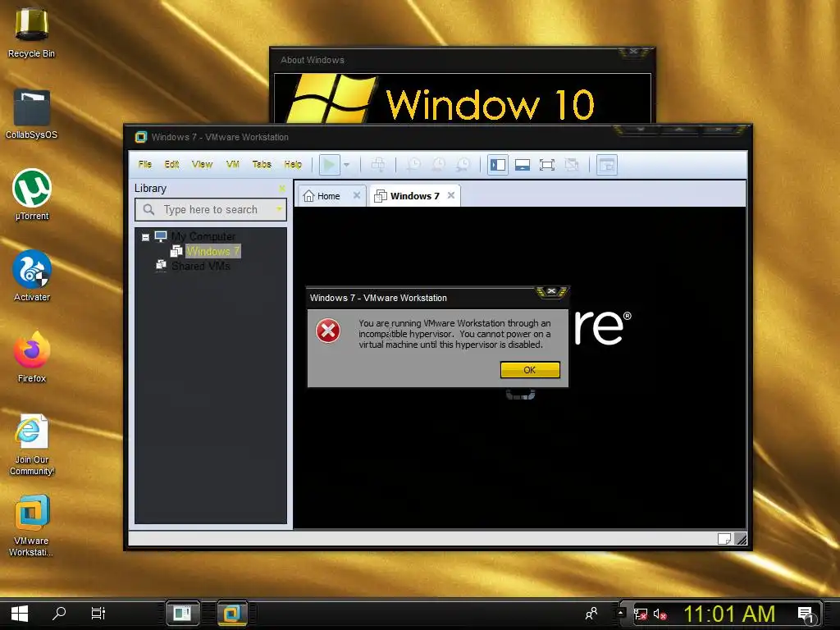The height and width of the screenshot is (630, 840).
Task: Click the 11:01 AM taskbar clock
Action: point(729,614)
